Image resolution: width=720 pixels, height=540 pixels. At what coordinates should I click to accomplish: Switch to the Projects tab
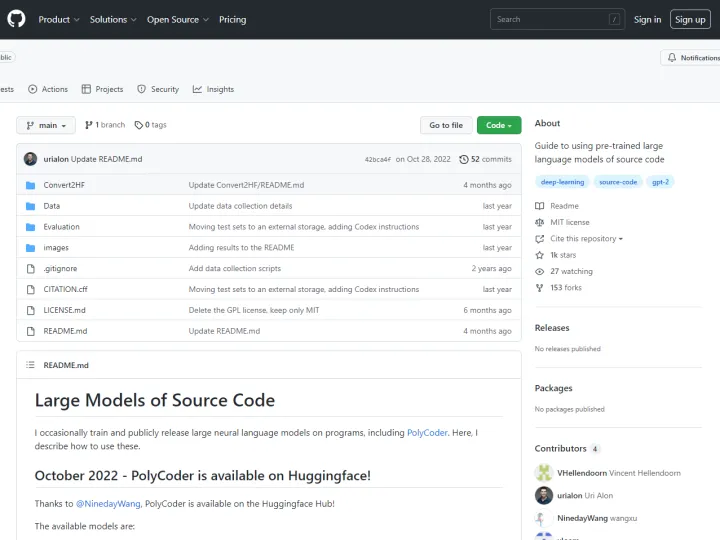102,89
